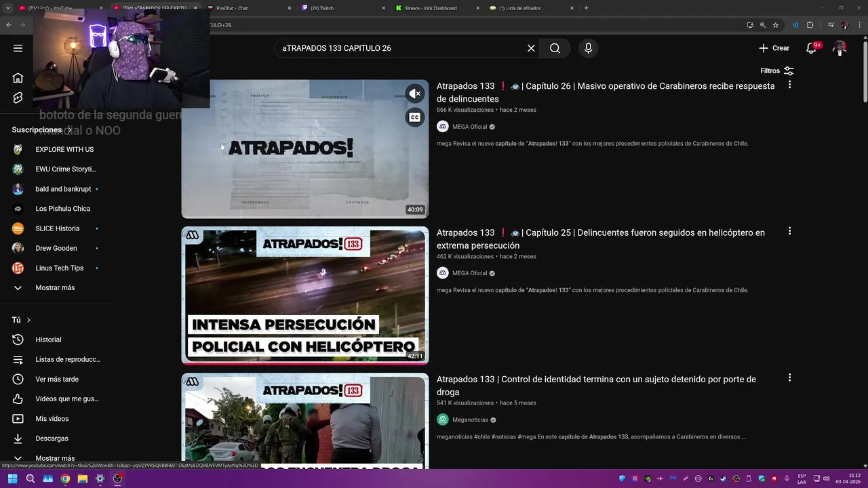Open Capítulo 25 helicopter chase video title
The image size is (868, 488).
click(601, 239)
